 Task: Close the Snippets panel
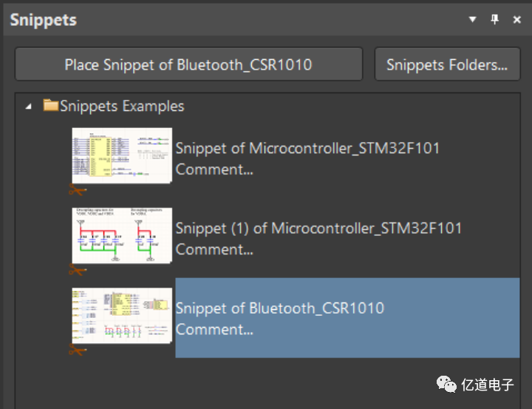517,20
